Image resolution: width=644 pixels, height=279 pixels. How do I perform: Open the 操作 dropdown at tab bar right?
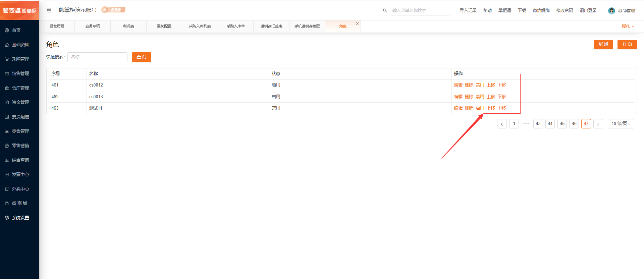click(628, 26)
